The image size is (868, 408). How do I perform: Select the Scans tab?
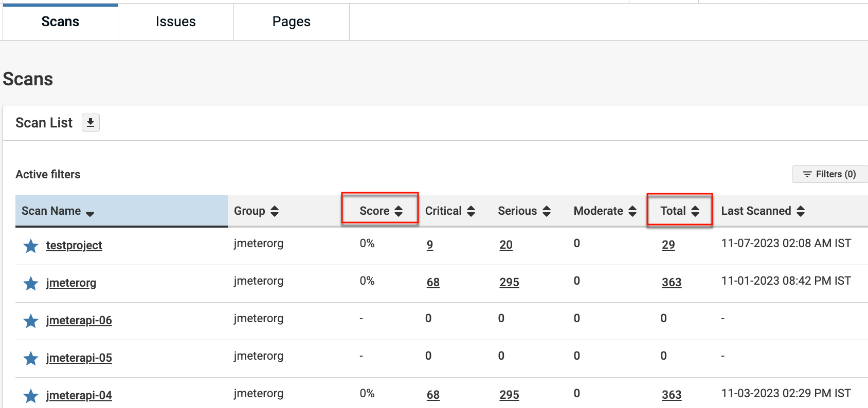pos(60,22)
